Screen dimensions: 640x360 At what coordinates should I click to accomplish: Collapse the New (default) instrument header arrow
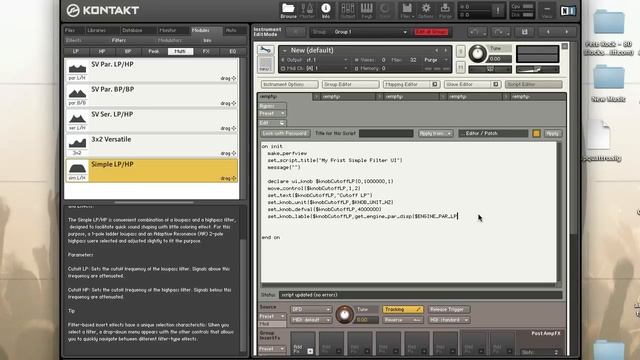(x=284, y=51)
